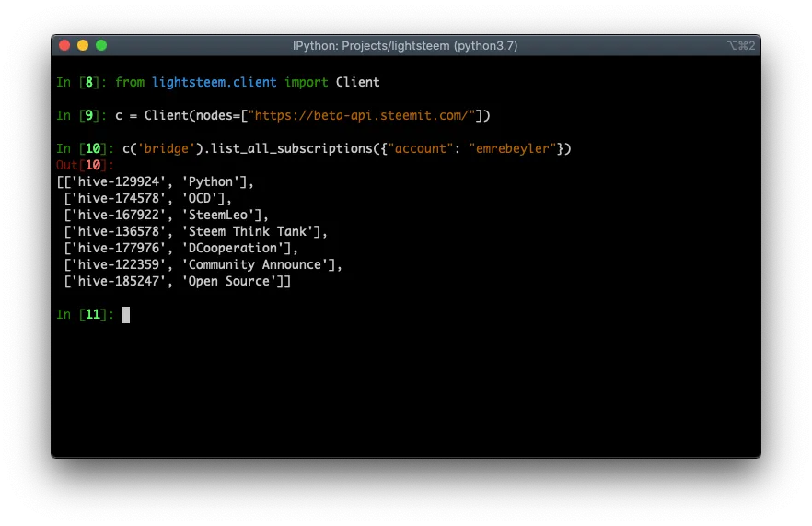Click 'DCooperation' community name in output
The image size is (812, 526).
click(x=233, y=248)
